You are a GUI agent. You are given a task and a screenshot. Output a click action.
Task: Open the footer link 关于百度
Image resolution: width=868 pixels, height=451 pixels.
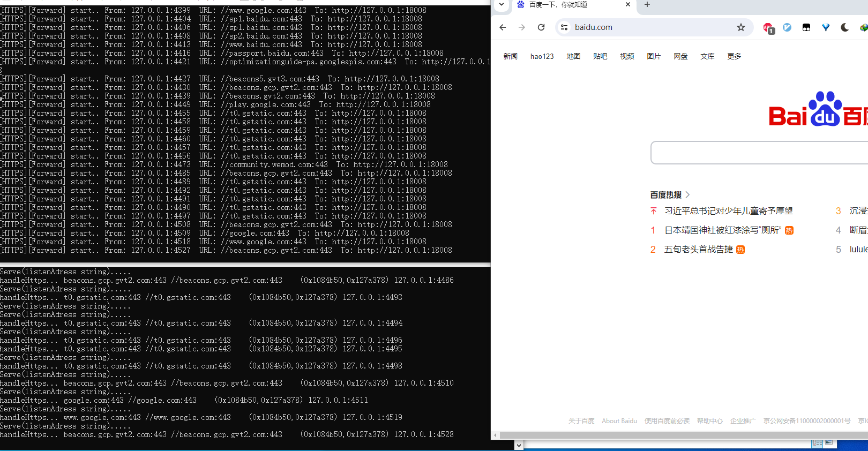[x=581, y=421]
